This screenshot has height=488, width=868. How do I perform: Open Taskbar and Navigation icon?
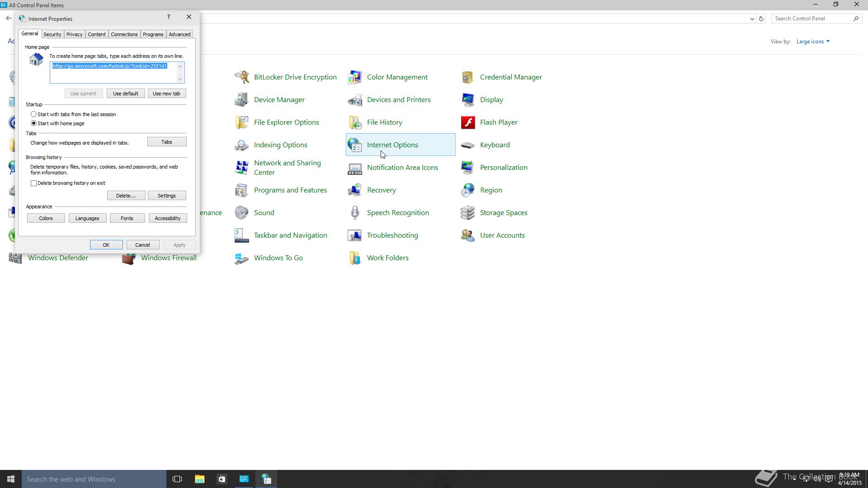tap(242, 235)
